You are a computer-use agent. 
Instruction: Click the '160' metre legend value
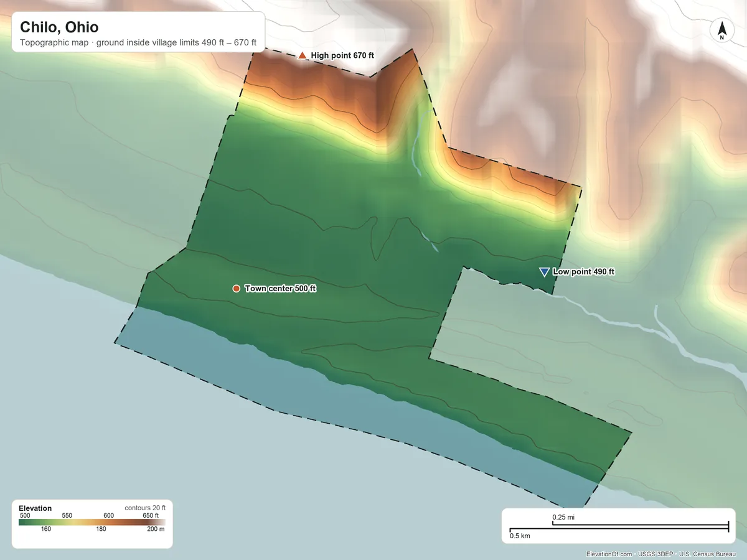(46, 530)
